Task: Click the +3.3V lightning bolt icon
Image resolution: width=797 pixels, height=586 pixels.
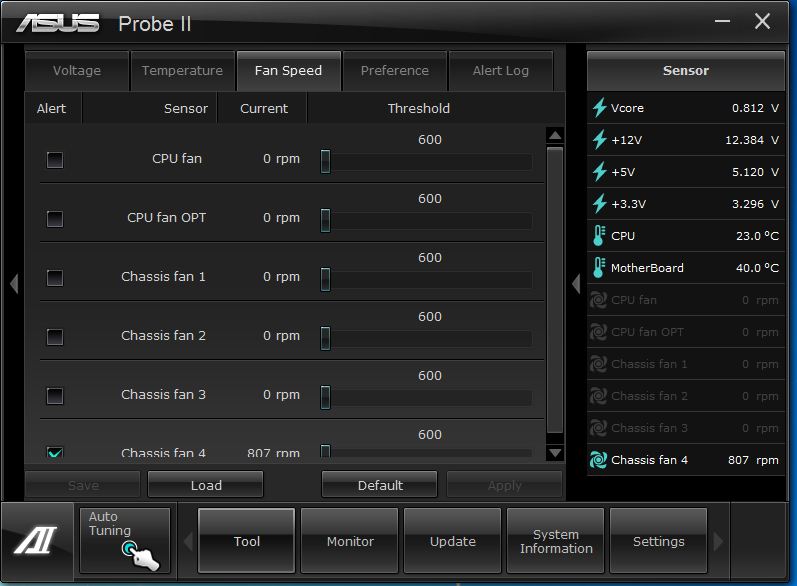Action: [x=600, y=204]
